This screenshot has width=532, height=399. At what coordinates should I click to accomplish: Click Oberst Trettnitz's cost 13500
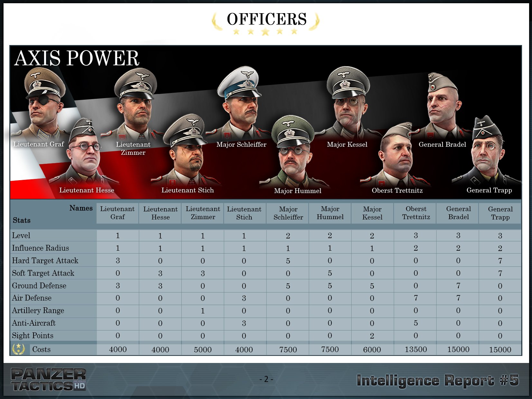pyautogui.click(x=416, y=349)
